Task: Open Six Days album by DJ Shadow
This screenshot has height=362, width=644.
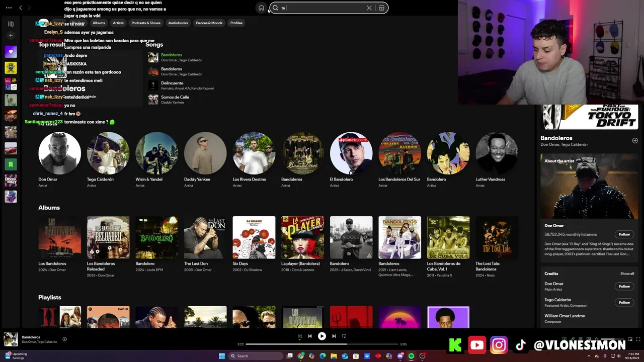Action: pos(254,237)
